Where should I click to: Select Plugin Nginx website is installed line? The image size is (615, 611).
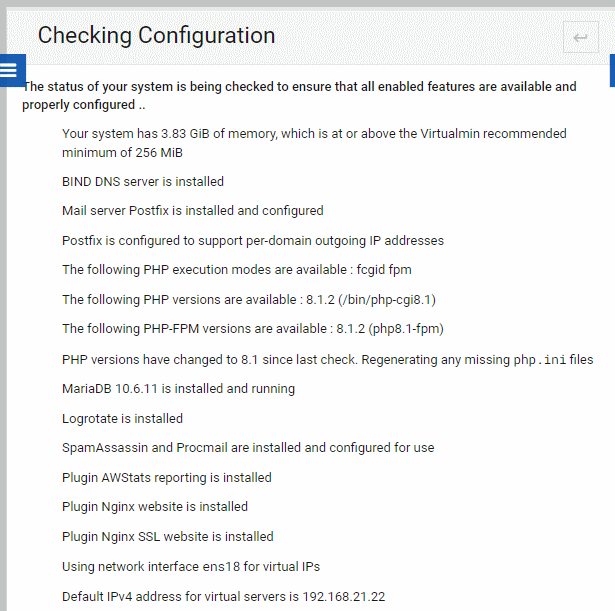155,507
